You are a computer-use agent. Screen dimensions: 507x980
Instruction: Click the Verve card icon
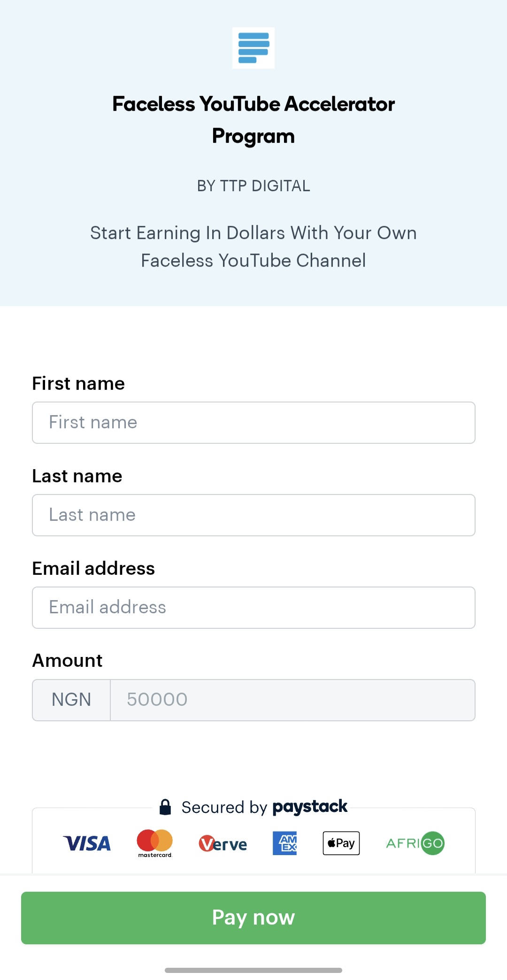(223, 843)
